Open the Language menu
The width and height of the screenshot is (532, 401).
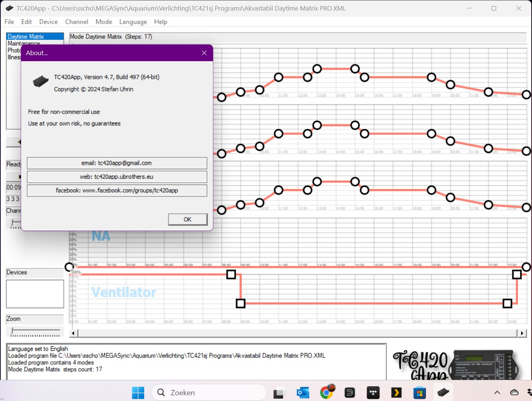pyautogui.click(x=133, y=22)
